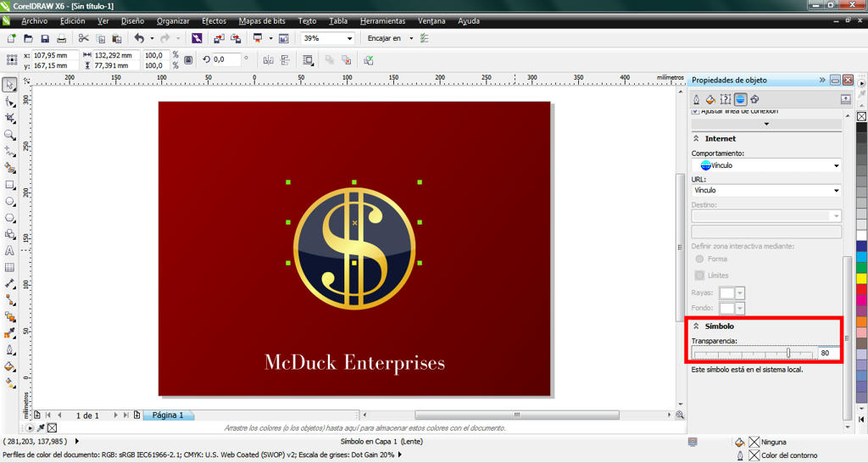Click the x position field 107,95 mm

tap(54, 55)
